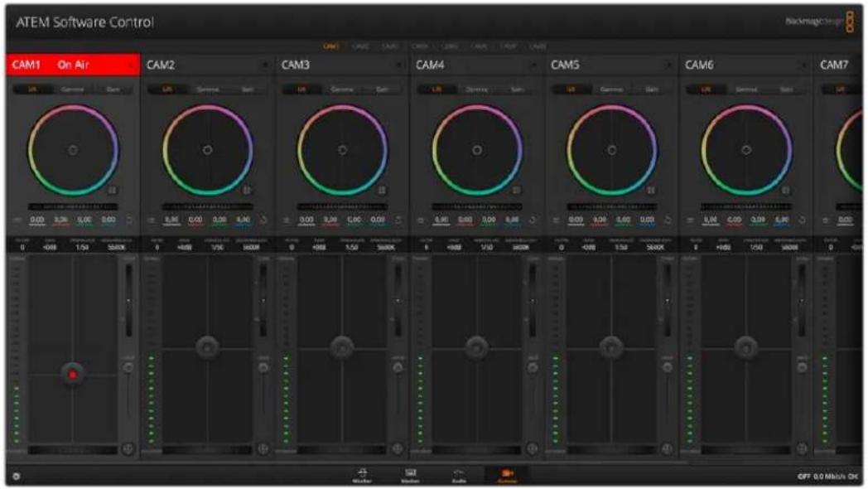Reset CAM3 color values using the circular arrow icon
868x489 pixels.
(398, 220)
